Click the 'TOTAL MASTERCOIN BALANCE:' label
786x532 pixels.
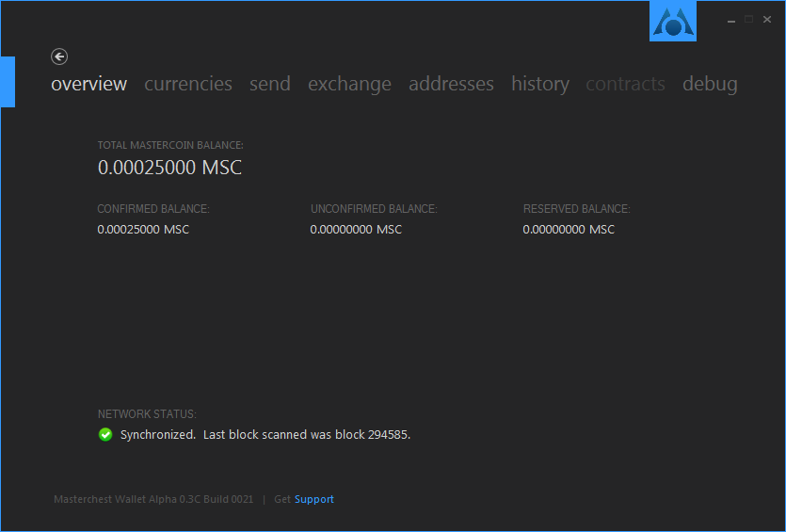point(170,145)
